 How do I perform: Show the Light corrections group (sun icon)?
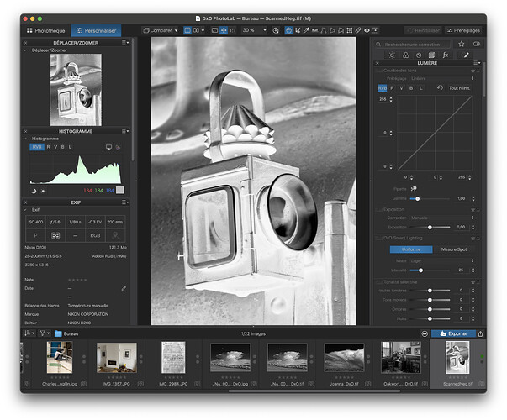(392, 55)
